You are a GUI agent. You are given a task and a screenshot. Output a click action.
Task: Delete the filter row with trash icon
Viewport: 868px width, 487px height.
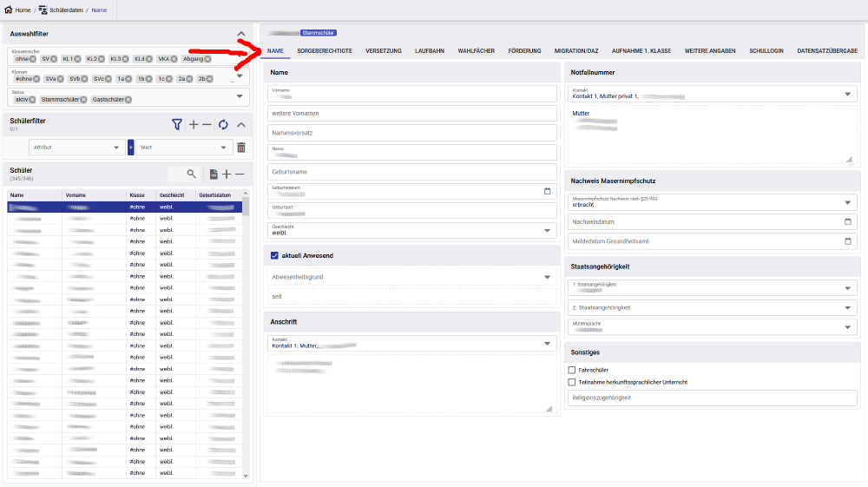[241, 148]
